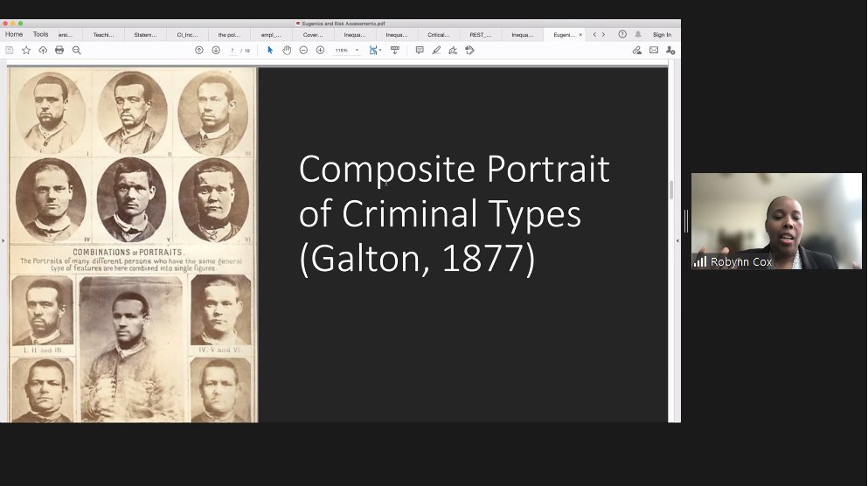Click the page number field showing 7

[233, 51]
